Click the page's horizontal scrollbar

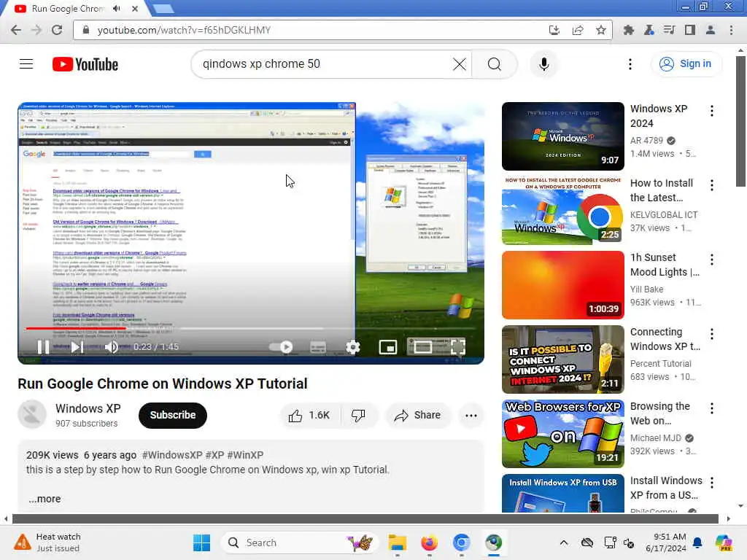click(x=365, y=518)
